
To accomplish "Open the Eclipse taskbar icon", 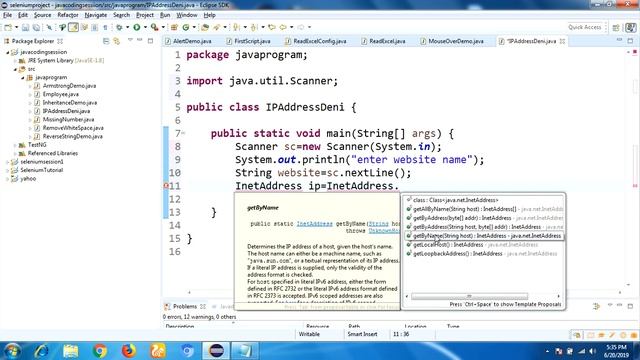I will tap(216, 351).
